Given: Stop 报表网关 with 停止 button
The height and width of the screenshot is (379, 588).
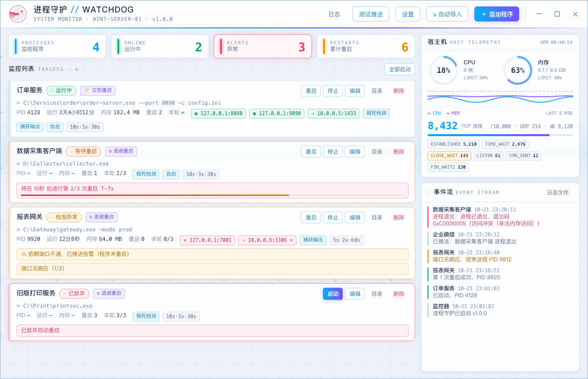Looking at the screenshot, I should coord(333,217).
